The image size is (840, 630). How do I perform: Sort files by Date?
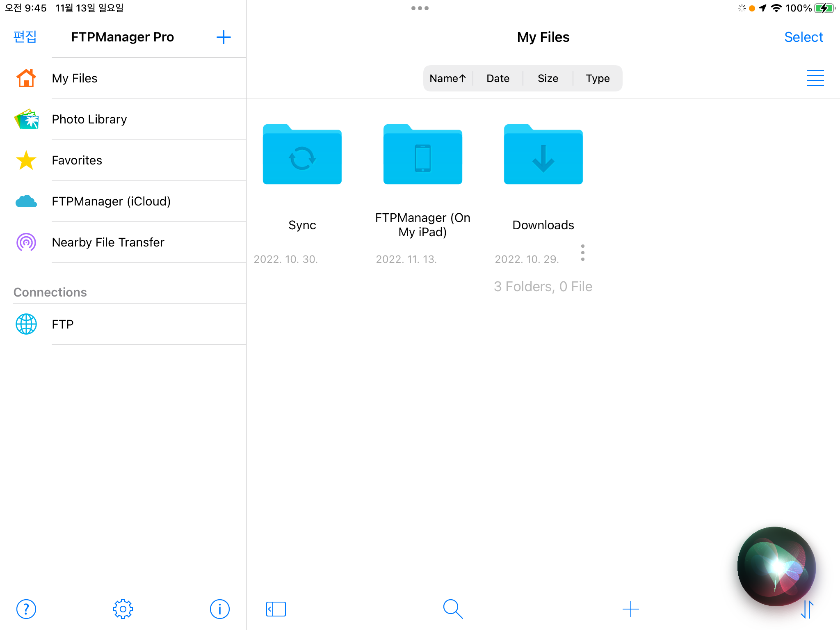498,78
